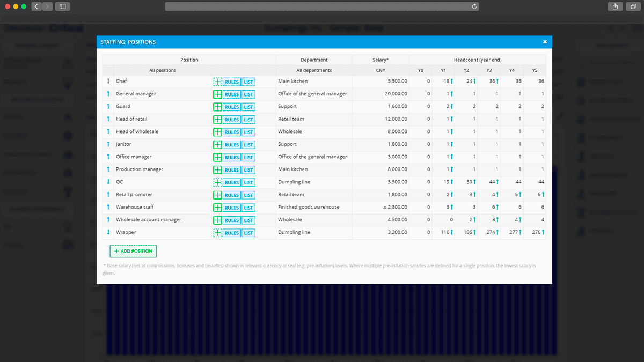
Task: Click the down arrow icon beside QC
Action: click(x=108, y=182)
